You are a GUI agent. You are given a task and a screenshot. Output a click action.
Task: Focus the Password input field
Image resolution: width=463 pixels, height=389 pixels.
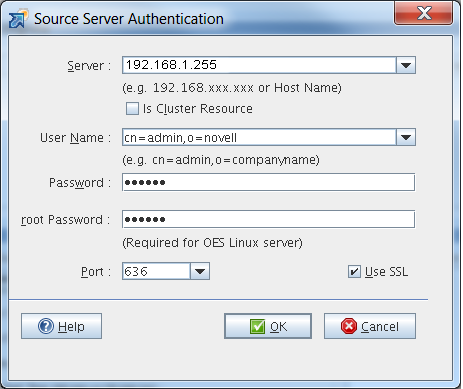tap(269, 182)
